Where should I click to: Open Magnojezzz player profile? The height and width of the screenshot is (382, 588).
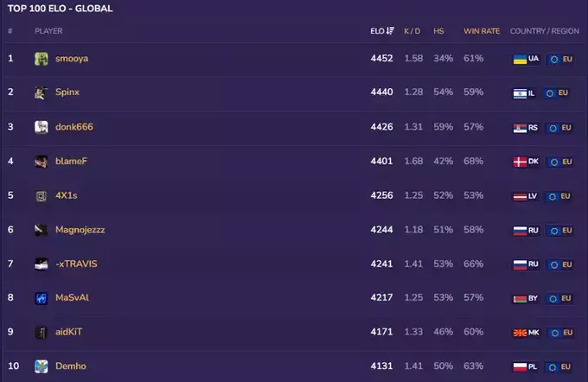click(80, 230)
